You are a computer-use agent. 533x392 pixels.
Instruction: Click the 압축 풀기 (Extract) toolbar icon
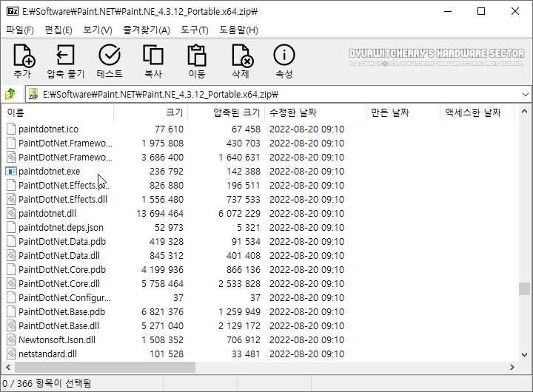66,55
